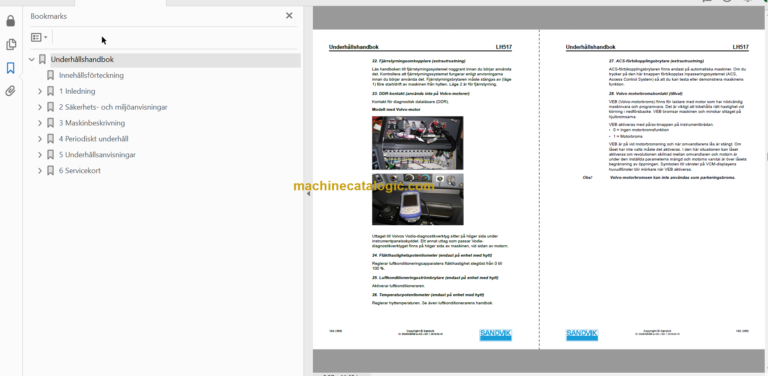Click the right page Underhållshandbok header
The height and width of the screenshot is (376, 768).
point(590,47)
